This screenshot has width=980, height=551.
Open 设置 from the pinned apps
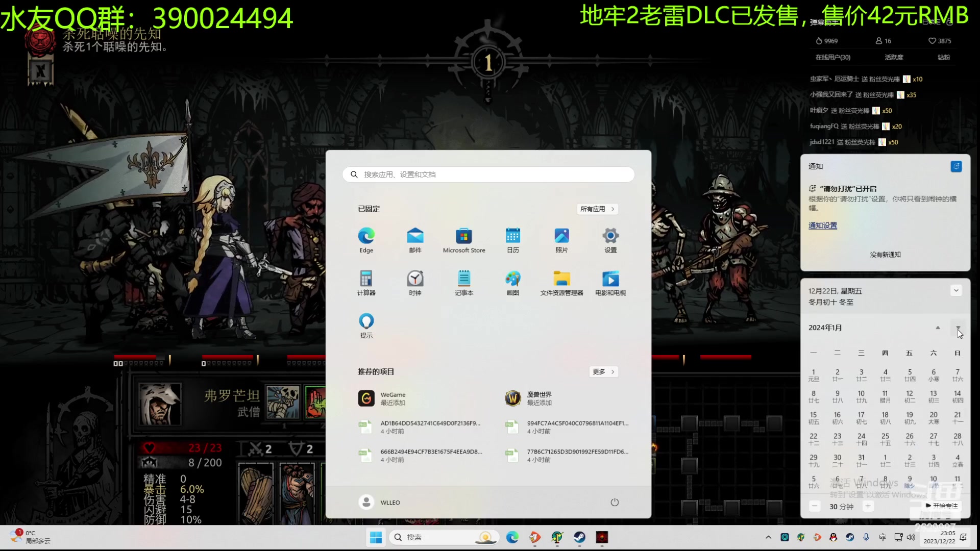pos(610,240)
